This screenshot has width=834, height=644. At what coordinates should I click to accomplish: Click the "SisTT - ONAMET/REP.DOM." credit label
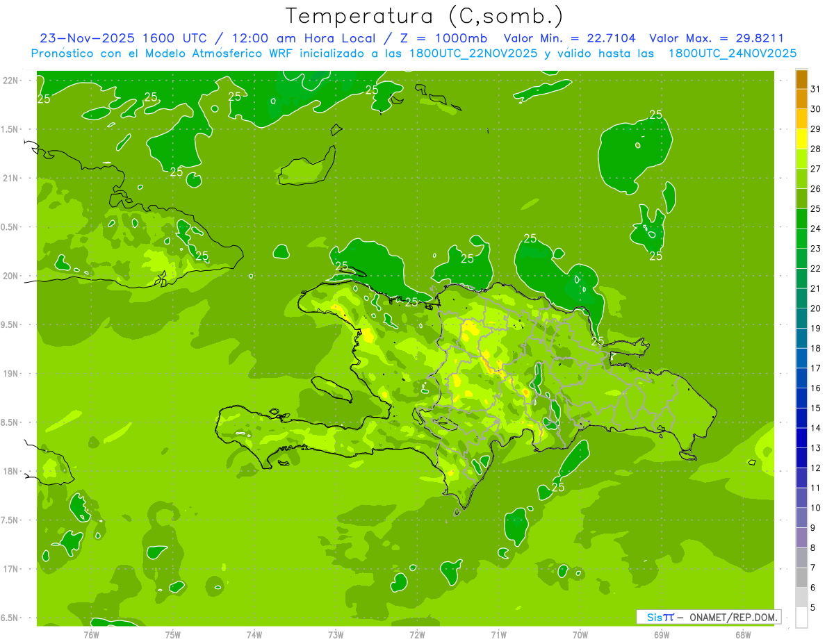coord(708,617)
